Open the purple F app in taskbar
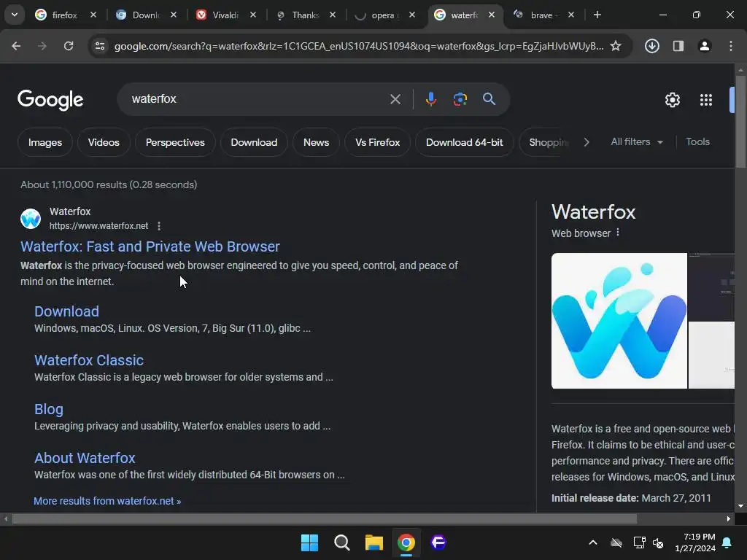 438,542
